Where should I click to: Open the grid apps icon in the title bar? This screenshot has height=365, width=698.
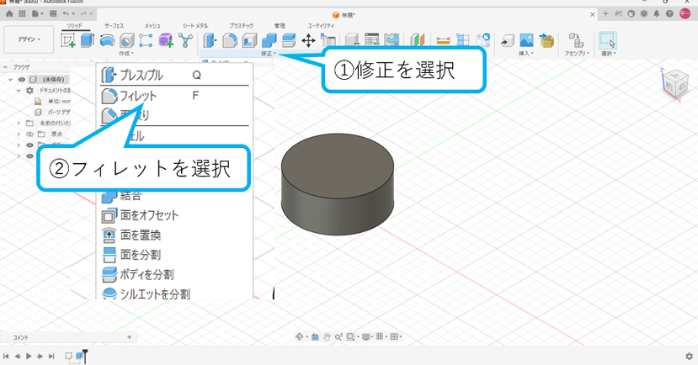pyautogui.click(x=22, y=14)
